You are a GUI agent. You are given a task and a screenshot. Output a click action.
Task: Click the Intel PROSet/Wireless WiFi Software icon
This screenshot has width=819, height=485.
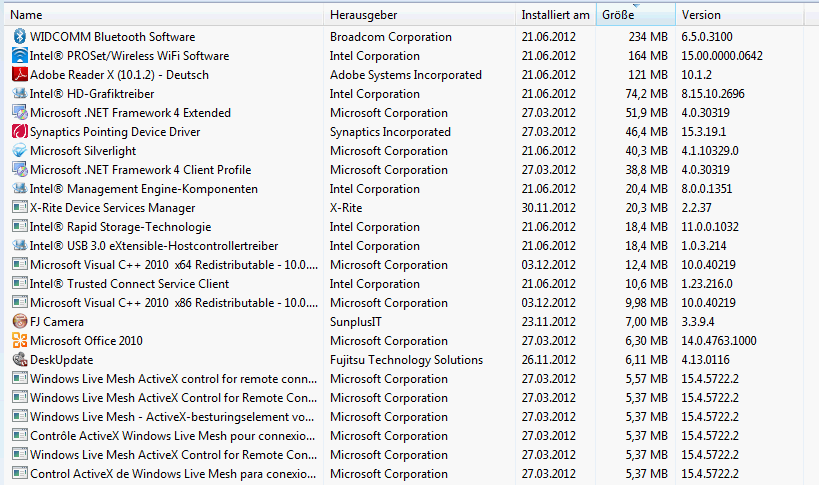point(19,56)
